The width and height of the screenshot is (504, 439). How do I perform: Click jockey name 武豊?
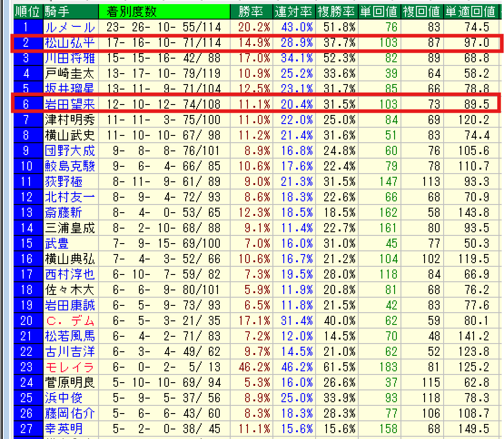coord(57,244)
